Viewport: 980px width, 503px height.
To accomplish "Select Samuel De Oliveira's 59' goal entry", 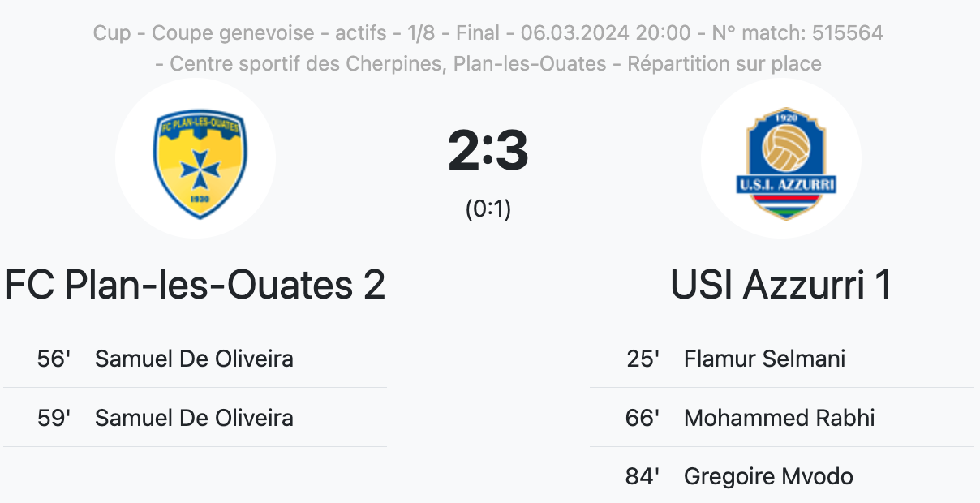I will pyautogui.click(x=194, y=418).
